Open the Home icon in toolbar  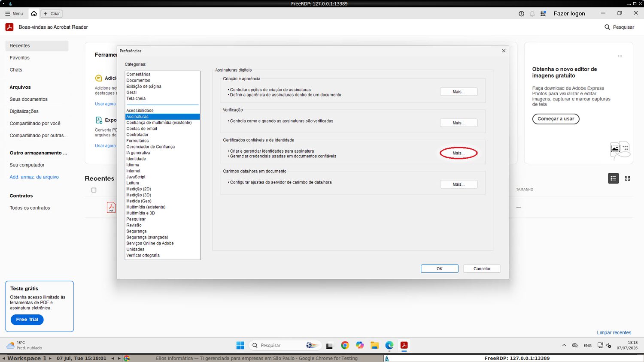coord(34,14)
